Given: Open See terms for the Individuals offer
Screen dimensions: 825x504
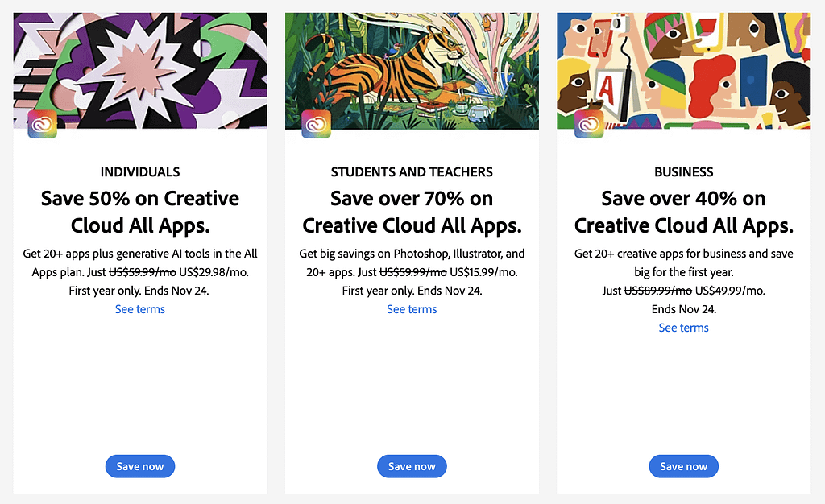Looking at the screenshot, I should coord(140,309).
